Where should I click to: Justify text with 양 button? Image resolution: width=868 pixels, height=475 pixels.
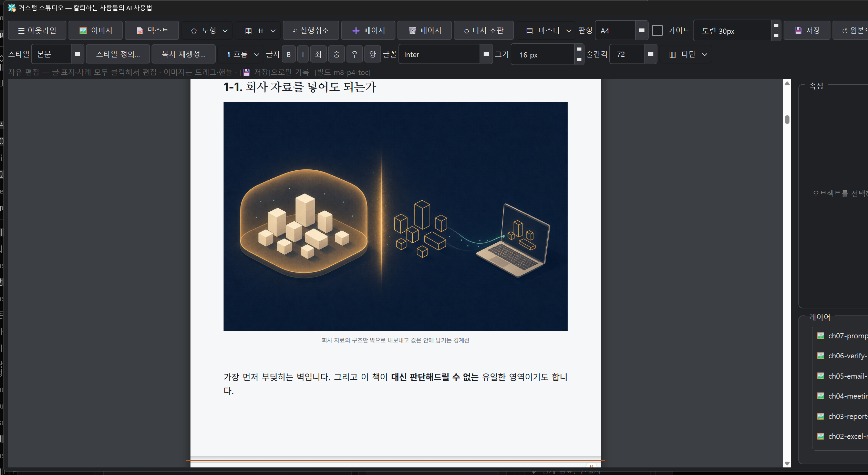point(372,54)
